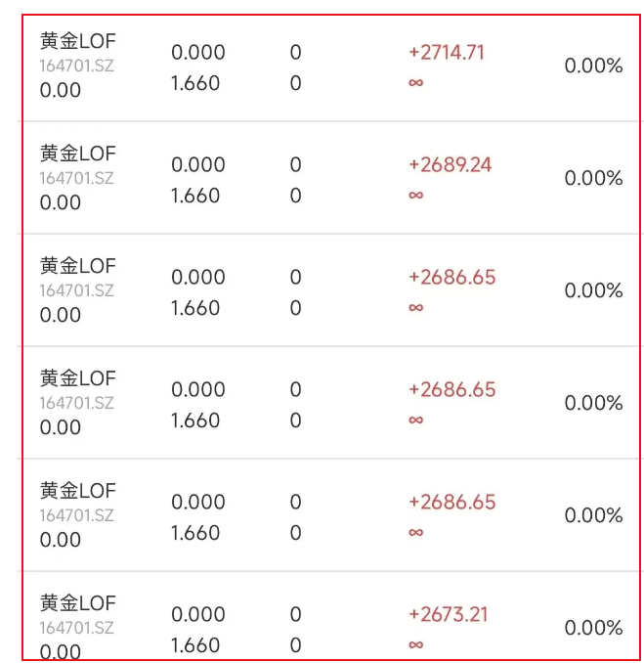Click the infinity symbol below +2714.71
The height and width of the screenshot is (663, 644).
click(x=416, y=83)
